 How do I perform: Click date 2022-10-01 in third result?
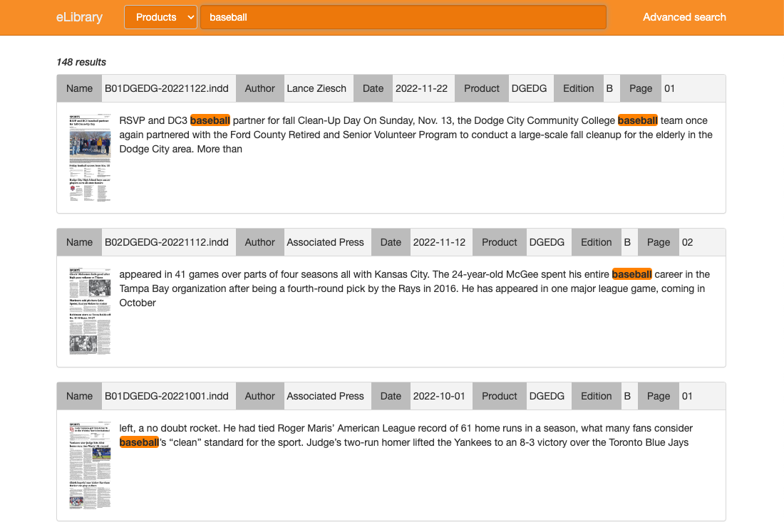pos(439,396)
